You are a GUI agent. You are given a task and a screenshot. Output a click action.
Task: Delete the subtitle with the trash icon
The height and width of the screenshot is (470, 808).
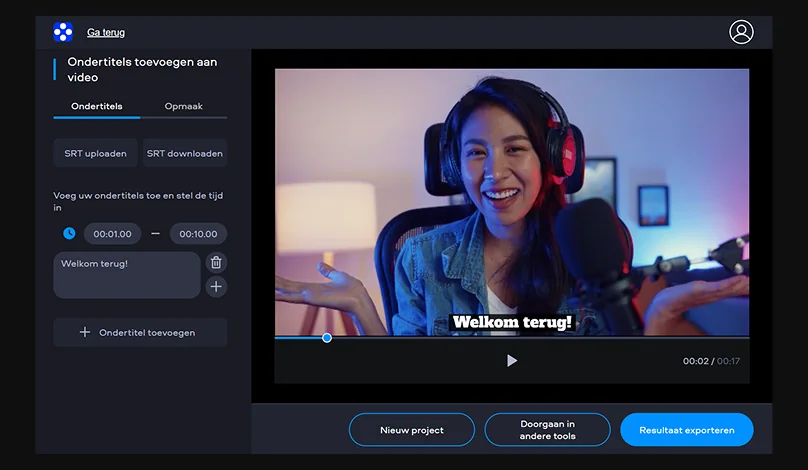click(216, 262)
